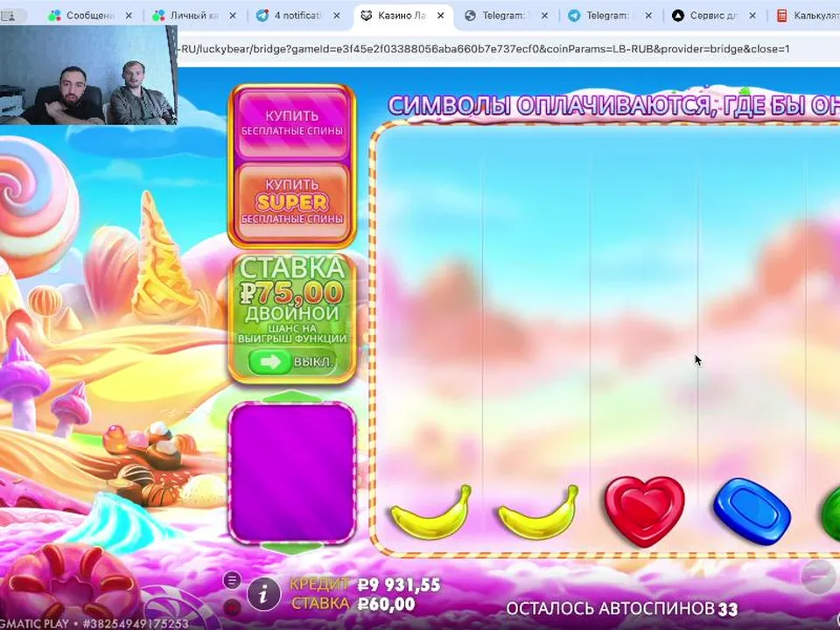840x630 pixels.
Task: Click the Калькулятор tab's red favicon
Action: [x=781, y=16]
